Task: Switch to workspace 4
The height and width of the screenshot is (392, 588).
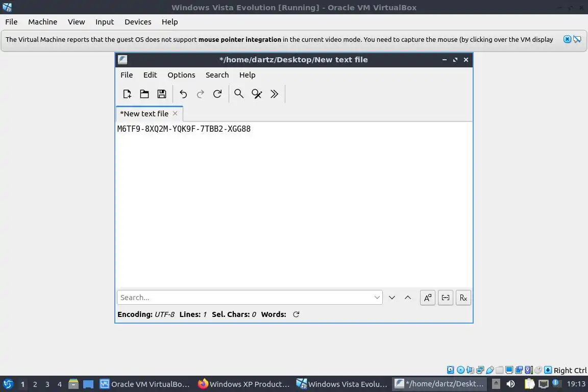Action: click(60, 384)
